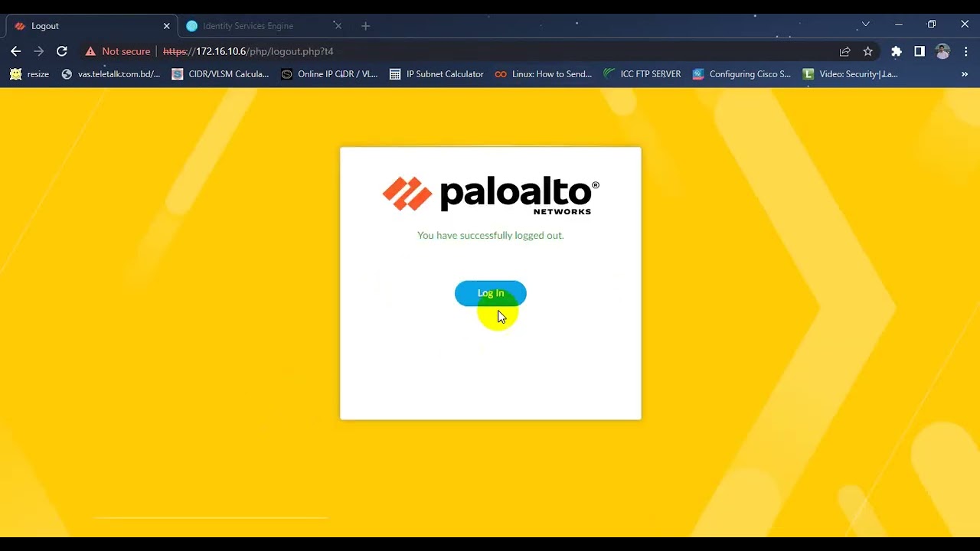
Task: Open the Linux: How to Send bookmark
Action: (544, 74)
